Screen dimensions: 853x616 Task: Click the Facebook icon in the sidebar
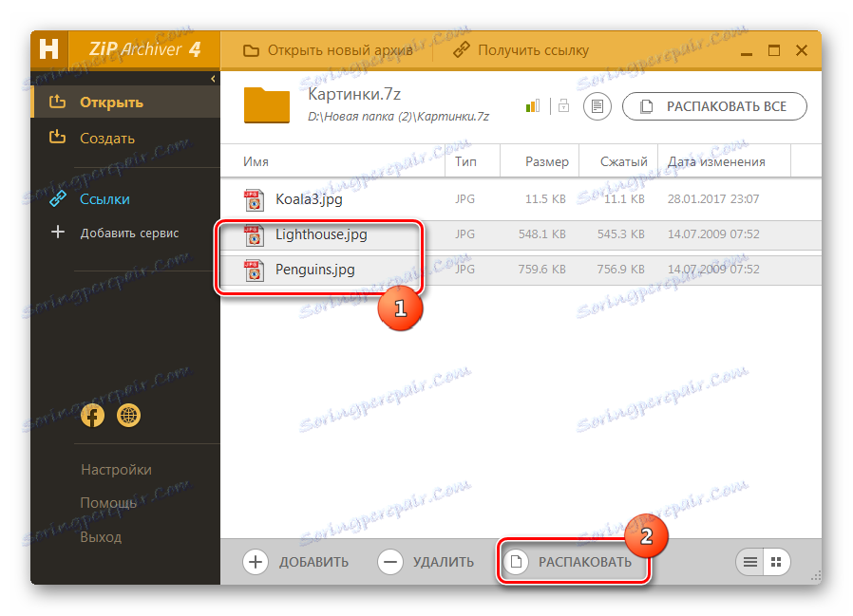click(x=92, y=416)
